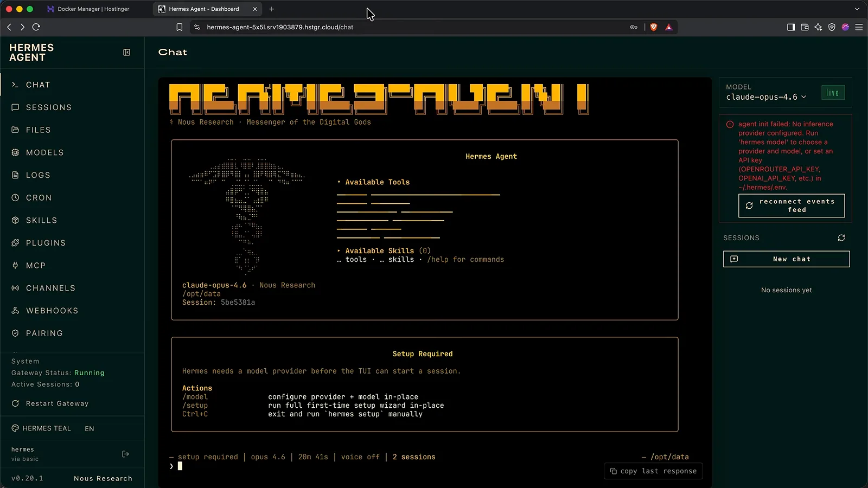Click the /model action text
This screenshot has height=488, width=868.
(195, 397)
